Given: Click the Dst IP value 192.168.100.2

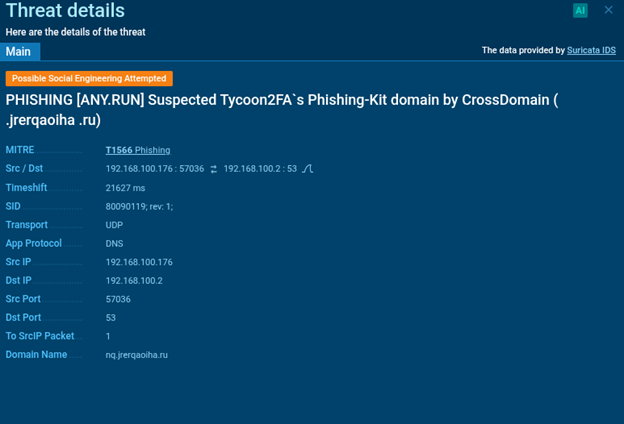Looking at the screenshot, I should pyautogui.click(x=134, y=280).
